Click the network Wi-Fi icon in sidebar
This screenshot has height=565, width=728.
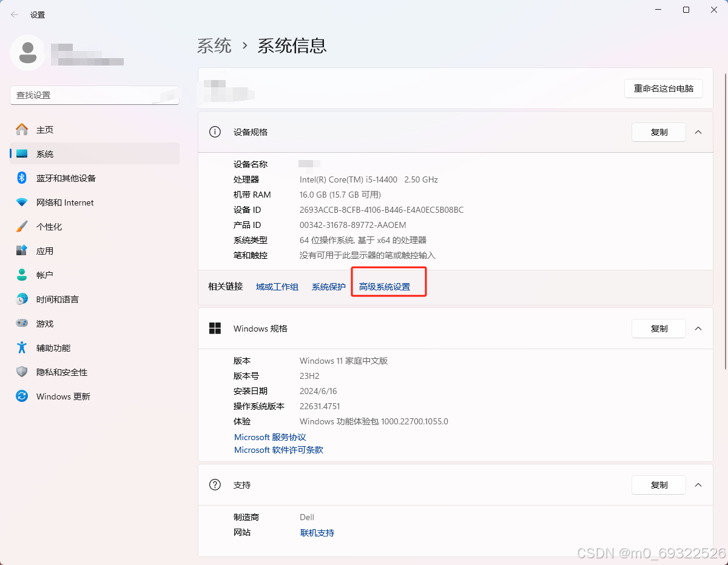(x=22, y=202)
